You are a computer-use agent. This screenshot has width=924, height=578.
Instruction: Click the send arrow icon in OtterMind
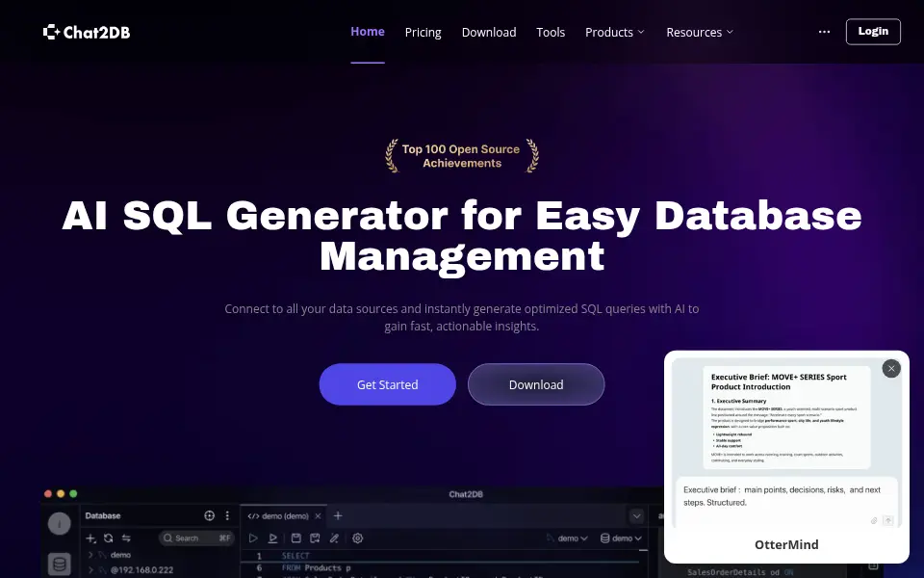pos(888,520)
